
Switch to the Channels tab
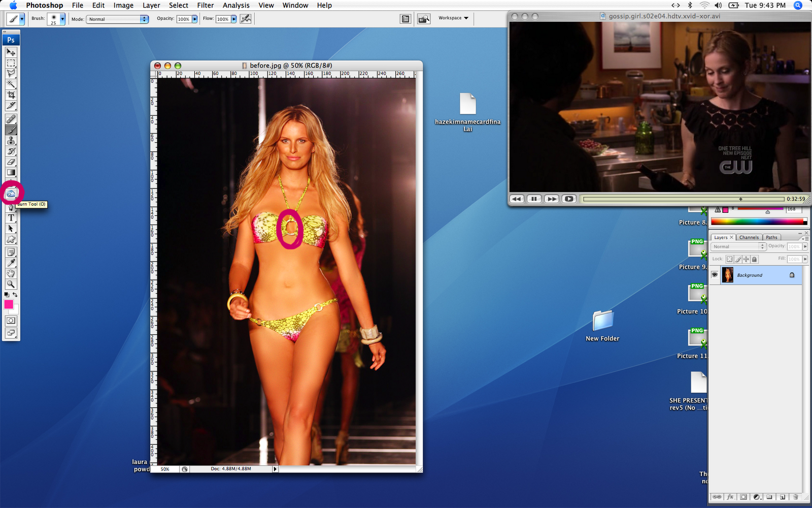point(749,237)
